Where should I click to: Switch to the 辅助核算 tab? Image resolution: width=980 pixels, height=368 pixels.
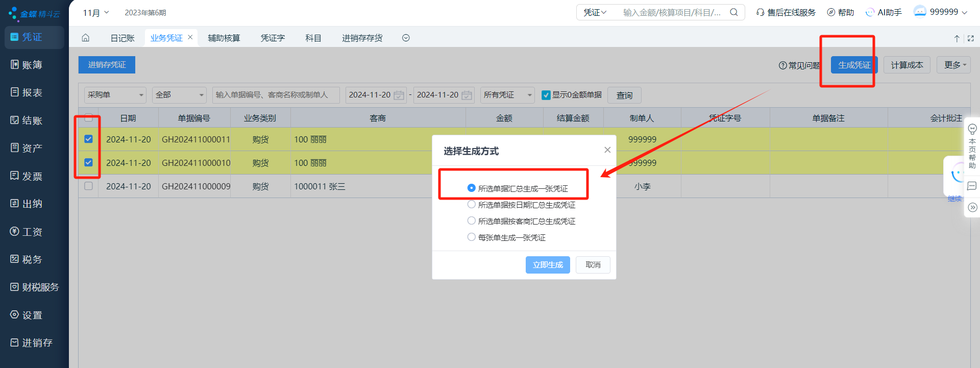click(x=224, y=38)
